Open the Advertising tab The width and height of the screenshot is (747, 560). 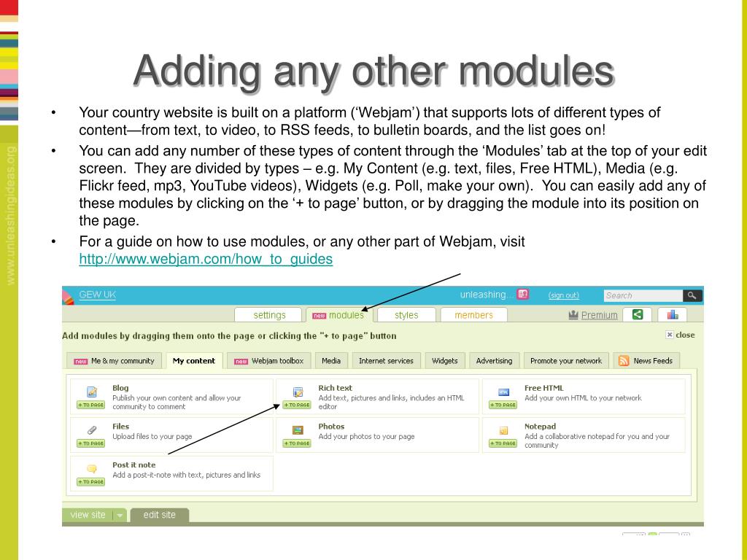click(x=494, y=361)
